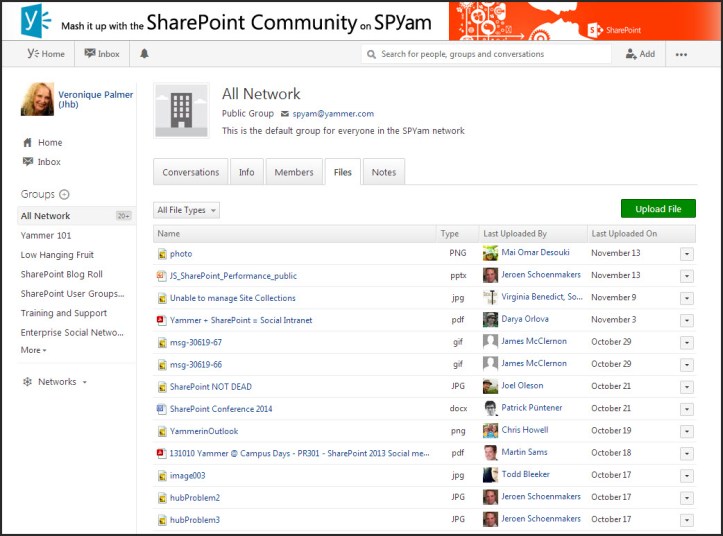Click the All Network group building image
This screenshot has width=723, height=536.
tap(182, 110)
